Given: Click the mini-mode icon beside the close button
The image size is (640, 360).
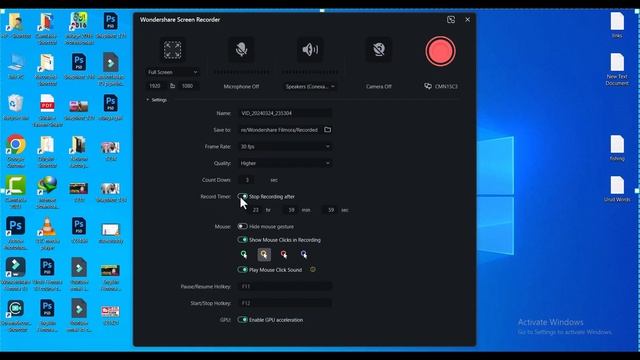Looking at the screenshot, I should (451, 20).
